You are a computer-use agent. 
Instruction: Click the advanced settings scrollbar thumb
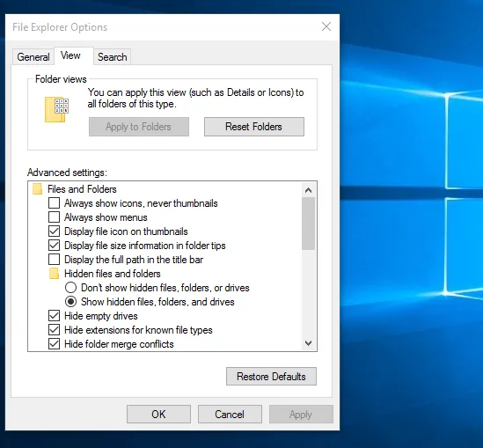pos(308,224)
